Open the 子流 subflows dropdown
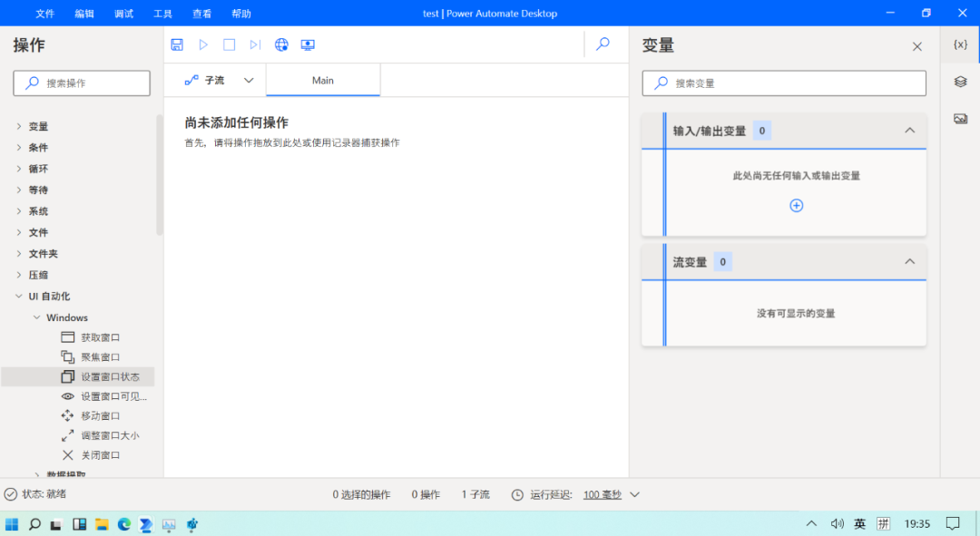 pos(219,80)
